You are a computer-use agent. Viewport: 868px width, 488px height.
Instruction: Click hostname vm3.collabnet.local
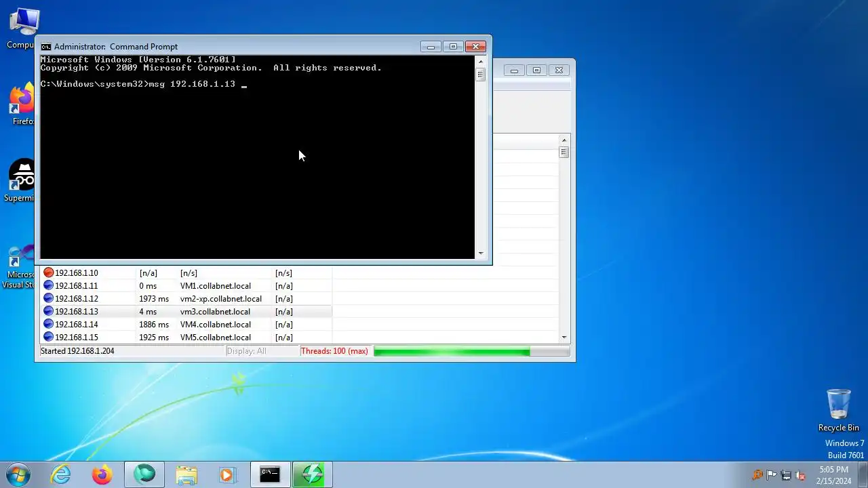pos(215,312)
